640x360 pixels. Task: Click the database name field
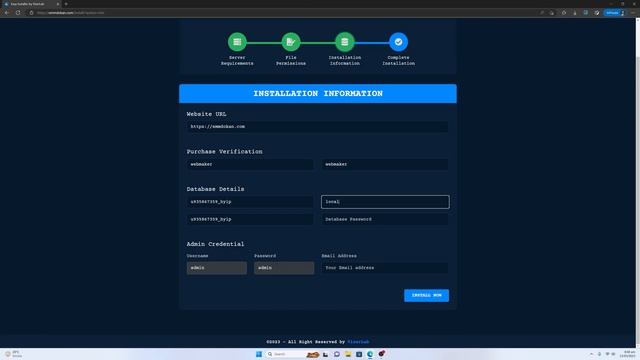click(250, 202)
